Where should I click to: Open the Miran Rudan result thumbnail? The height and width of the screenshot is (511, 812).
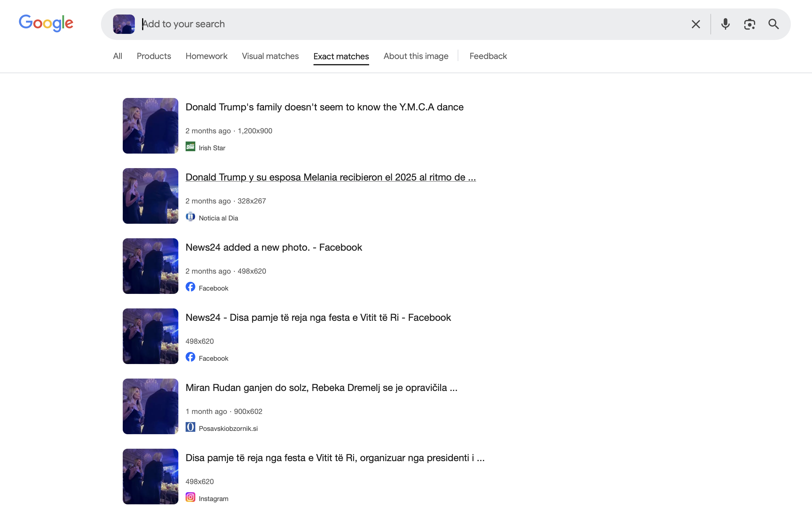[150, 406]
